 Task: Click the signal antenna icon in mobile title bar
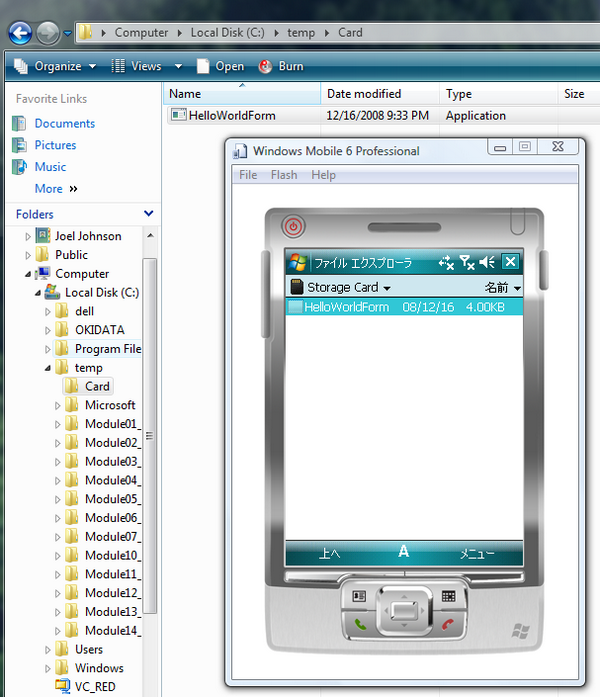[x=467, y=262]
